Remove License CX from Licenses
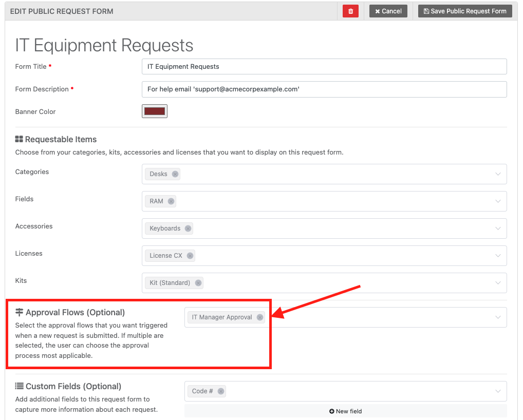 click(x=190, y=255)
